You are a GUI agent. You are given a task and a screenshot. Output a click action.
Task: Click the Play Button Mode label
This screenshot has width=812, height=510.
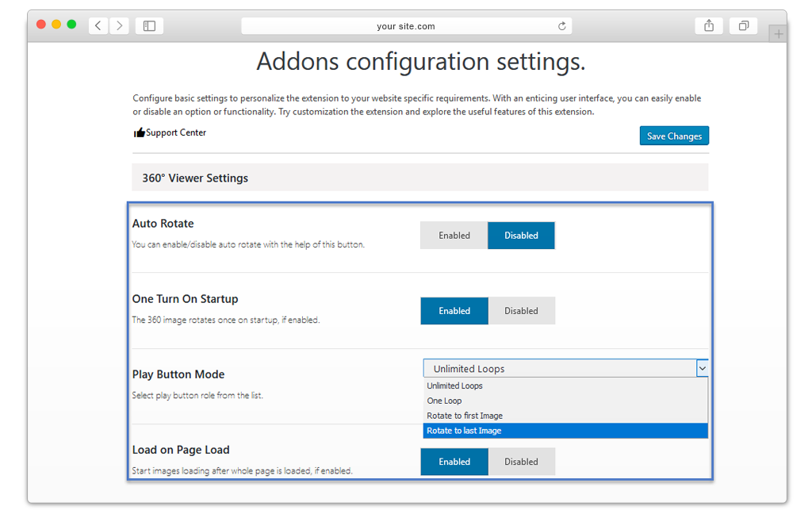[178, 374]
